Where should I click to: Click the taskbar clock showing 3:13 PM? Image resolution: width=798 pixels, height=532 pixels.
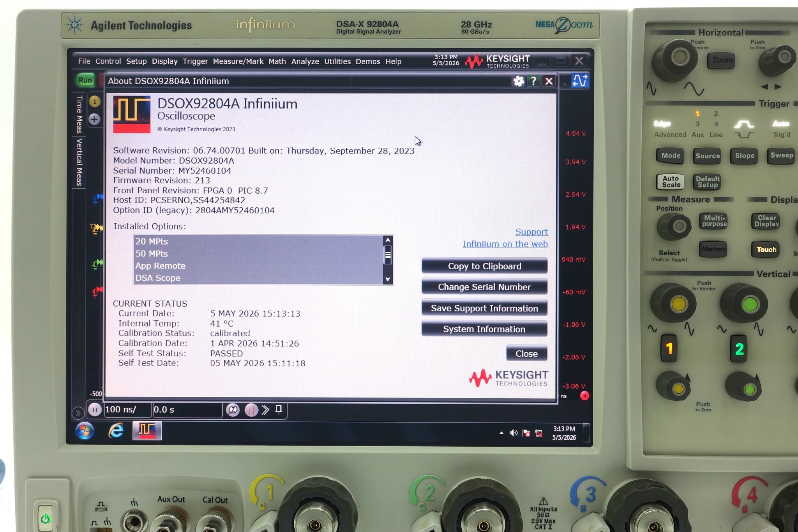click(564, 433)
